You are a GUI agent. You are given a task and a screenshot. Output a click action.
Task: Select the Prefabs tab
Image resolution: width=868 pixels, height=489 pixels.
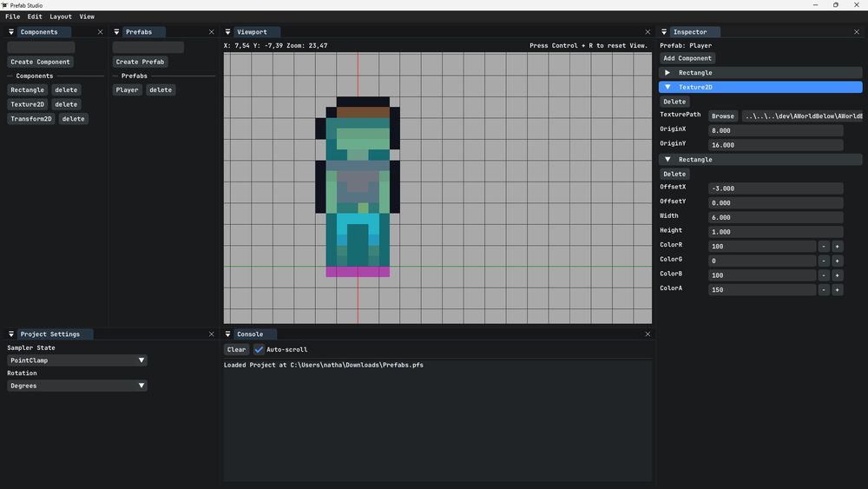click(x=143, y=32)
